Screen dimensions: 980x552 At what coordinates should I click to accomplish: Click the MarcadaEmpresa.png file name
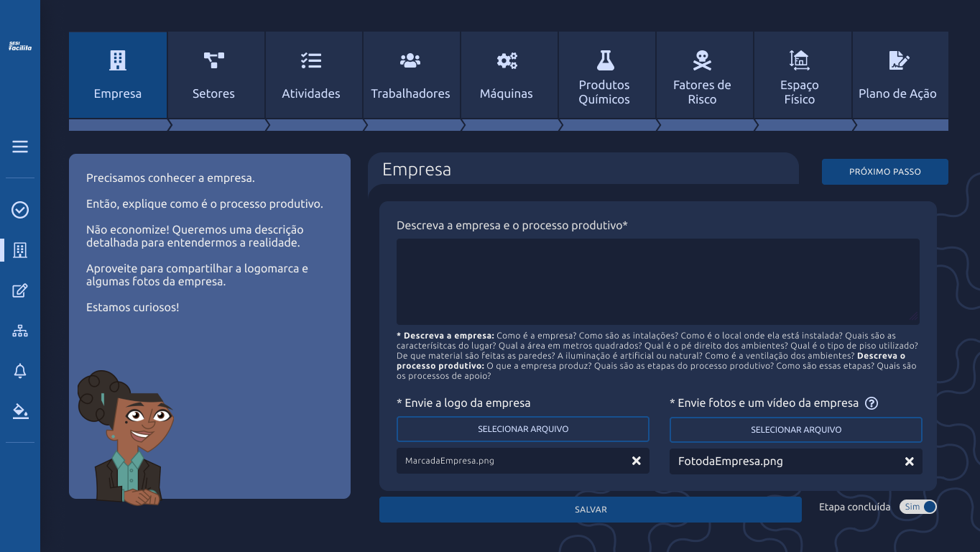[450, 461]
